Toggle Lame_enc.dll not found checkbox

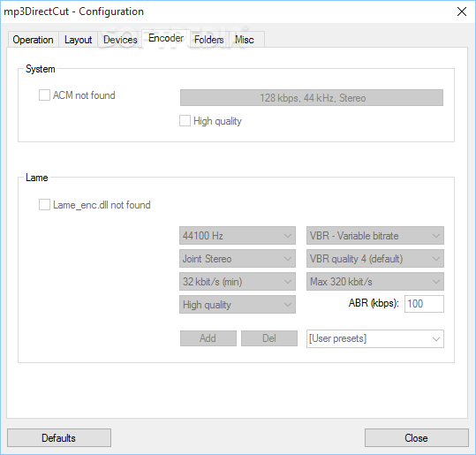tap(44, 205)
